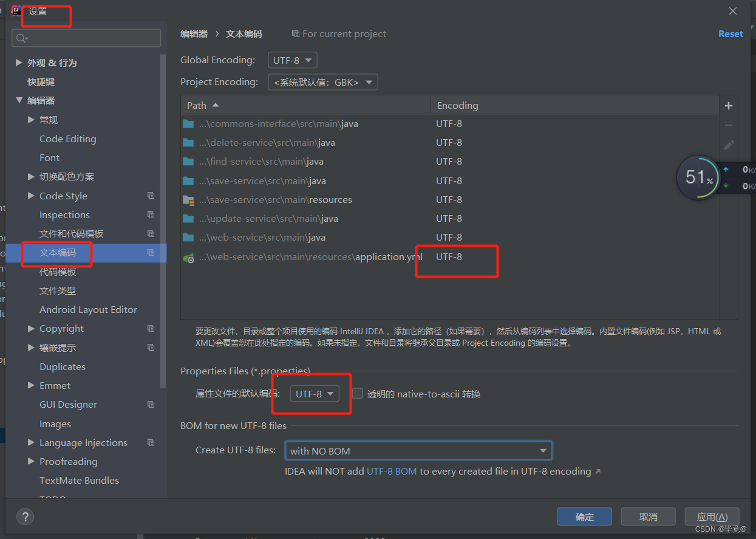The image size is (756, 539).
Task: Select Font settings page
Action: (x=49, y=157)
